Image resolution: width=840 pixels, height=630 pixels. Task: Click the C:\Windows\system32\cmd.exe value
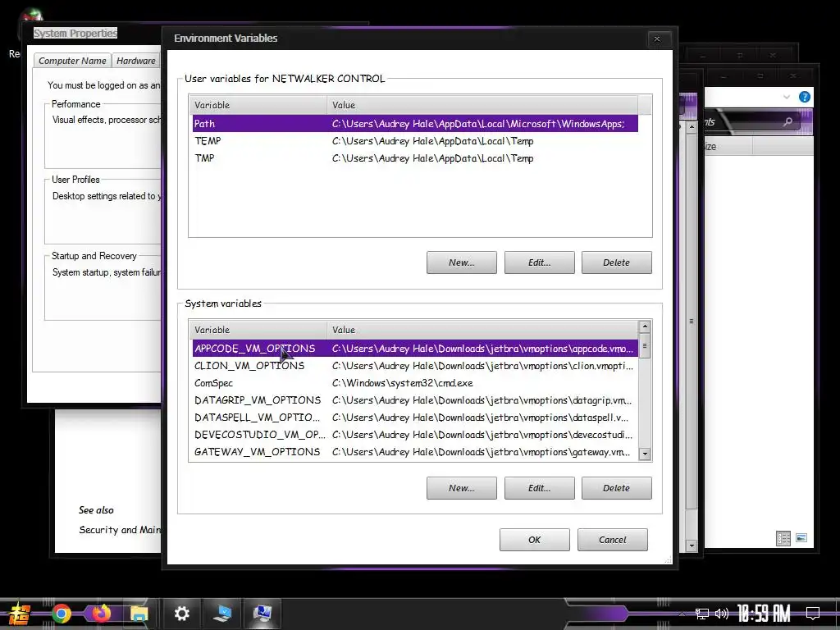[x=402, y=383]
